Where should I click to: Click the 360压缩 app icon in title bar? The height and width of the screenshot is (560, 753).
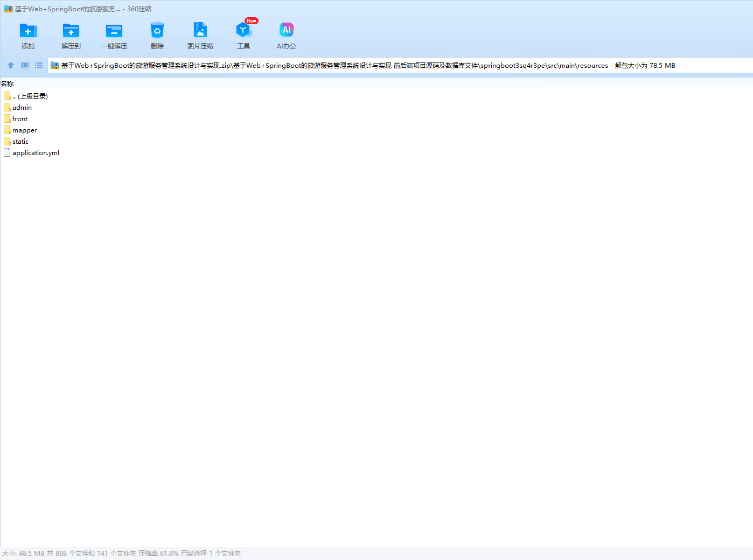pos(8,9)
